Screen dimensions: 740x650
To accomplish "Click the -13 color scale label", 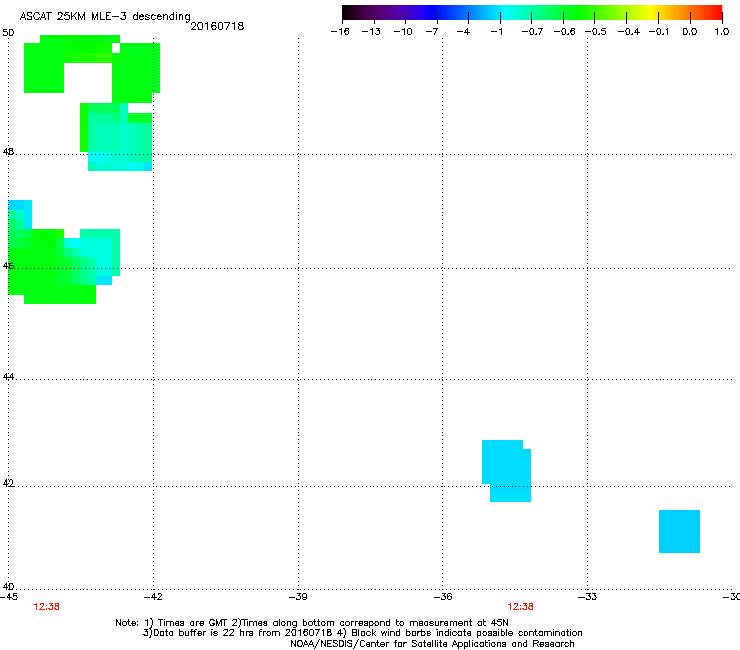I will (371, 32).
